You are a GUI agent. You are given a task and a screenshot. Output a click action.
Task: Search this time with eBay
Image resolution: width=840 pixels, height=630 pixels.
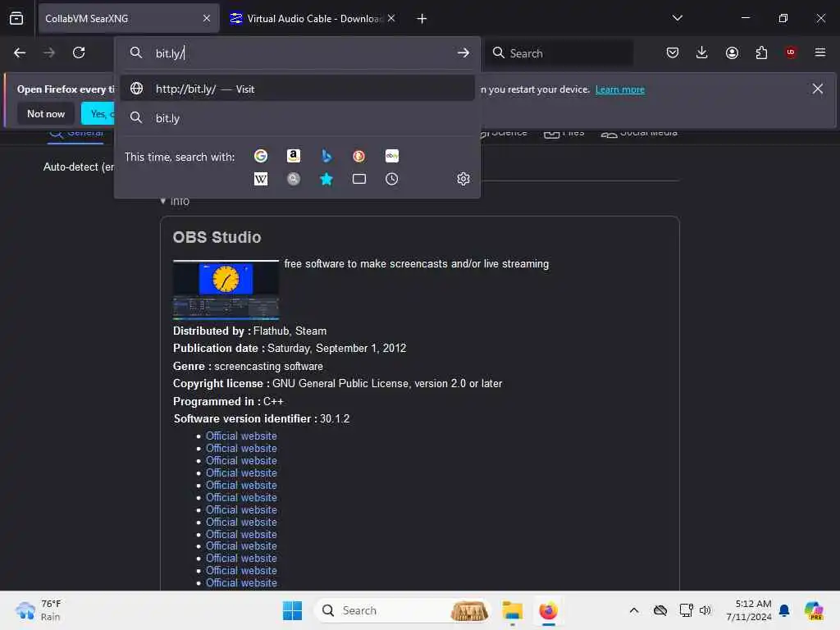(391, 156)
